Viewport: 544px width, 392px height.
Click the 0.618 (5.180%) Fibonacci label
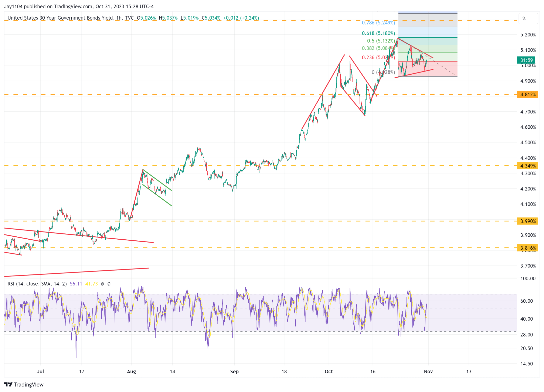(x=378, y=33)
